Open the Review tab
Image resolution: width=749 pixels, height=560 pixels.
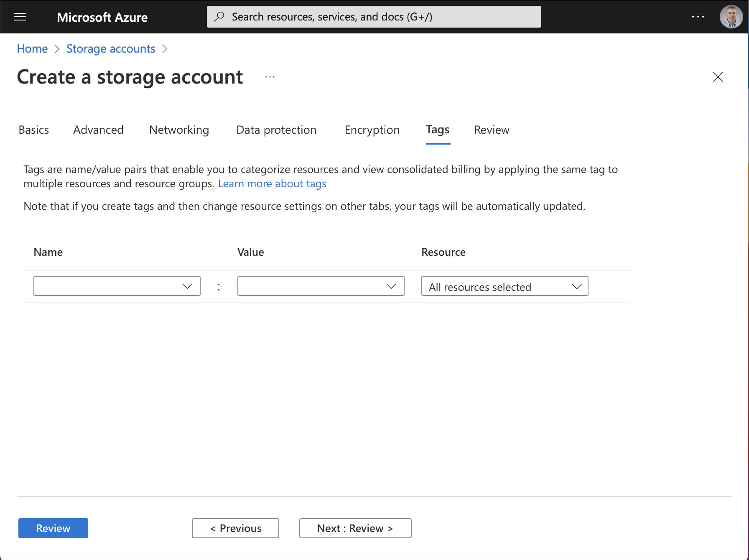point(492,130)
